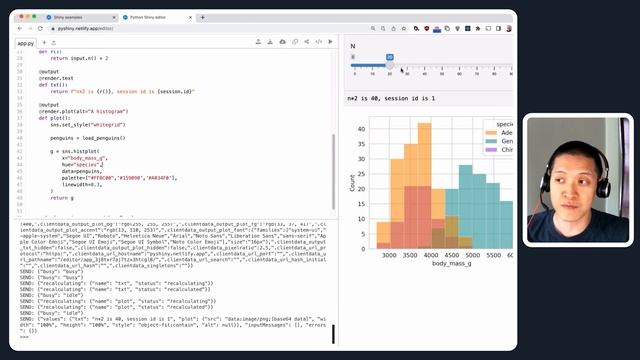640x360 pixels.
Task: Select the app.py file tab
Action: coord(26,43)
